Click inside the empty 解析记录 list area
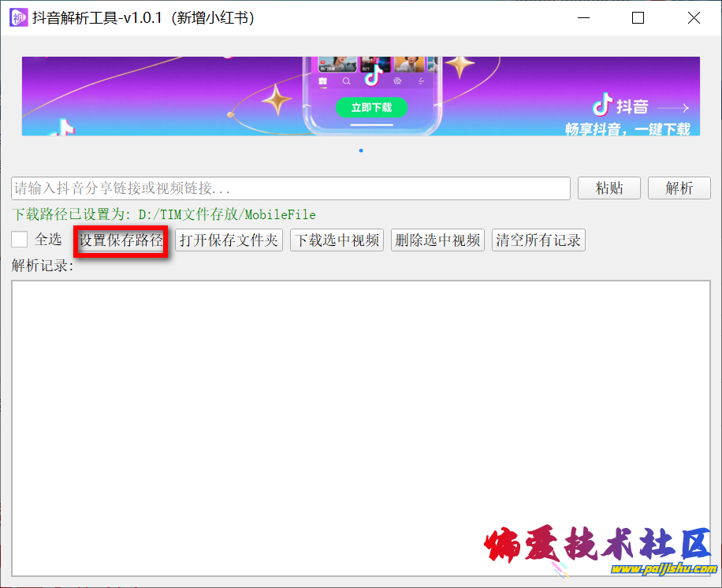The width and height of the screenshot is (722, 588). click(x=360, y=426)
